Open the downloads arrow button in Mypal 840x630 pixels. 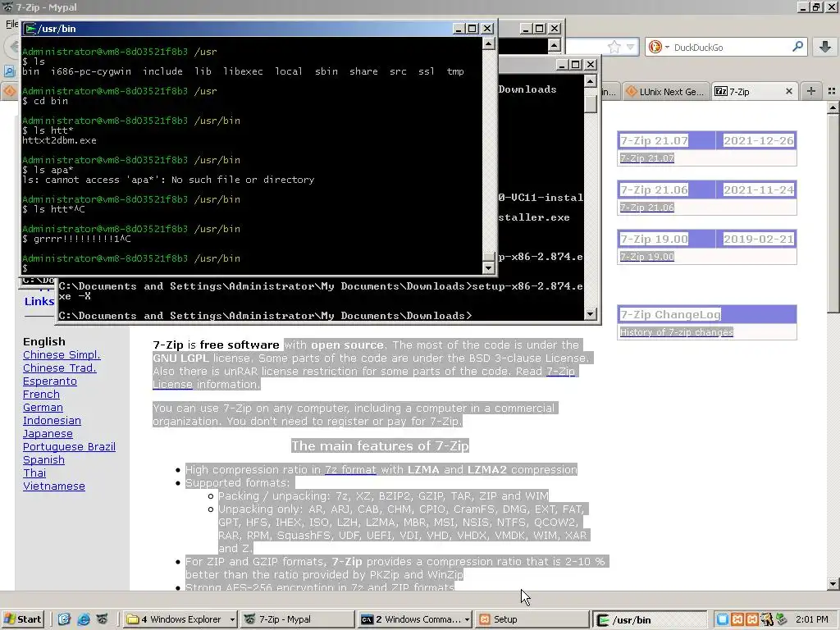825,47
